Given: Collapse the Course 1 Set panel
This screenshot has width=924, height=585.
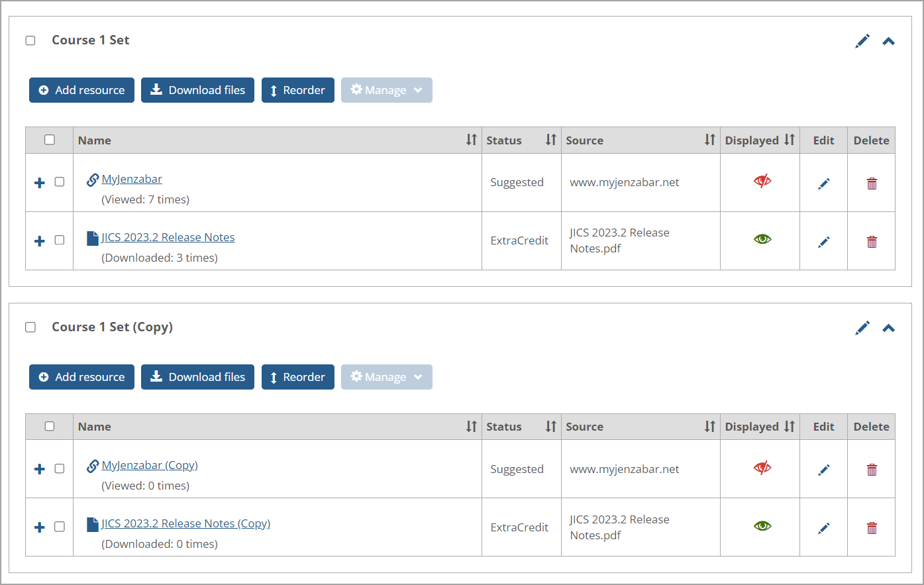Looking at the screenshot, I should click(889, 41).
